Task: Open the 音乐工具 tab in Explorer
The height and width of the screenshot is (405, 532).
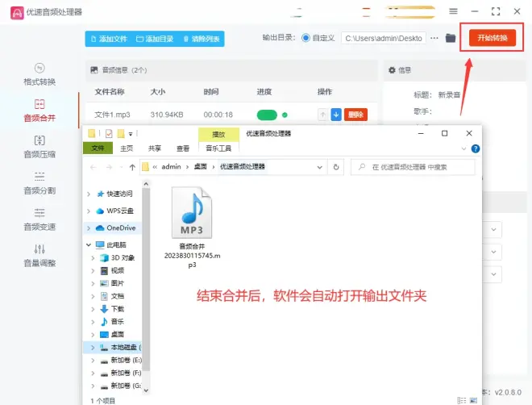Action: [x=218, y=148]
